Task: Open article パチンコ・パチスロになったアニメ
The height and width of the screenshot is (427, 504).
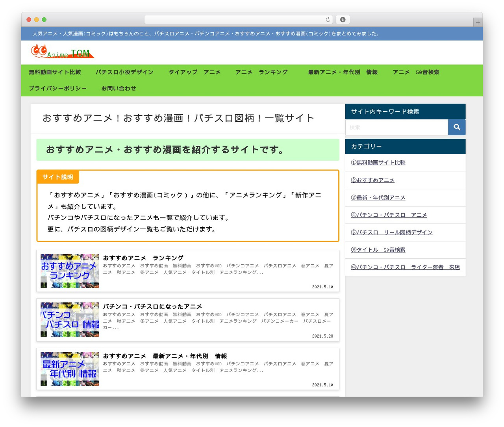Action: [x=152, y=306]
